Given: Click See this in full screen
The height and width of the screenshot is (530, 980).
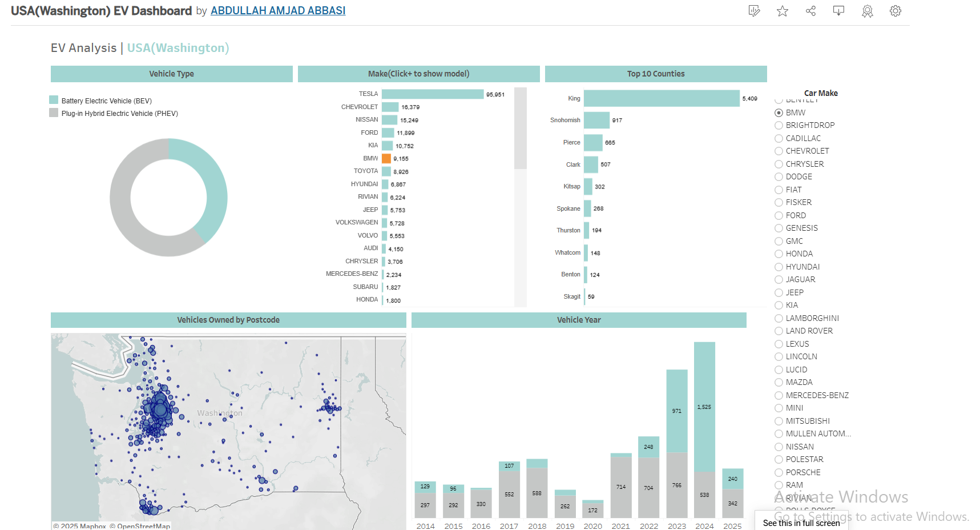Looking at the screenshot, I should click(801, 523).
